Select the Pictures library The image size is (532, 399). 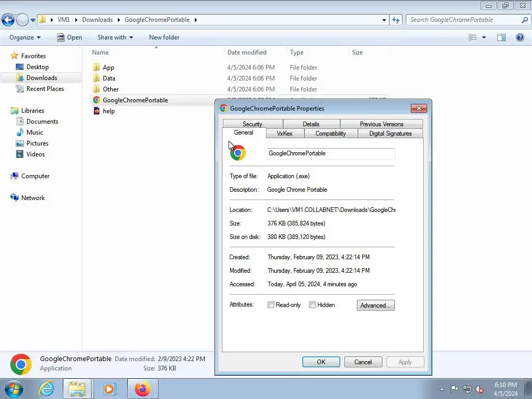point(37,143)
